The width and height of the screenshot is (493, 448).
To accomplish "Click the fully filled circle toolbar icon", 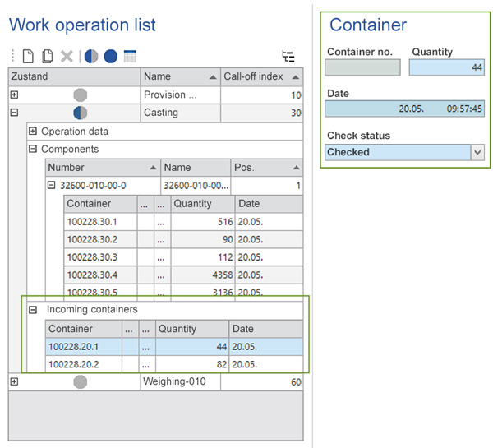I will click(x=111, y=57).
